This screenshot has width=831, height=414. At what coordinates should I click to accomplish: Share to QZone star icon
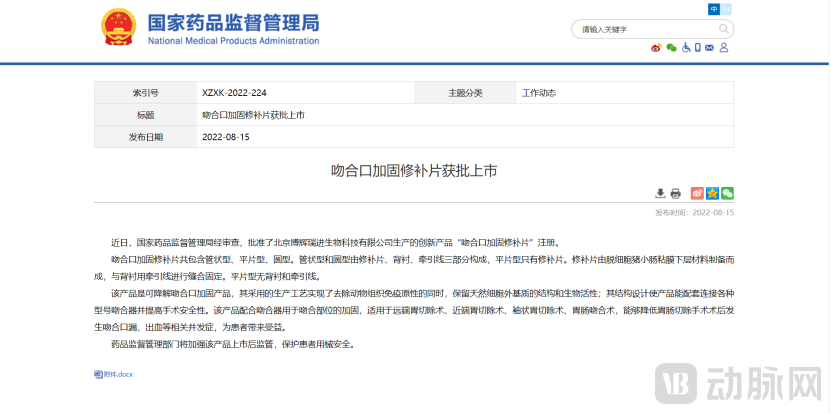712,193
